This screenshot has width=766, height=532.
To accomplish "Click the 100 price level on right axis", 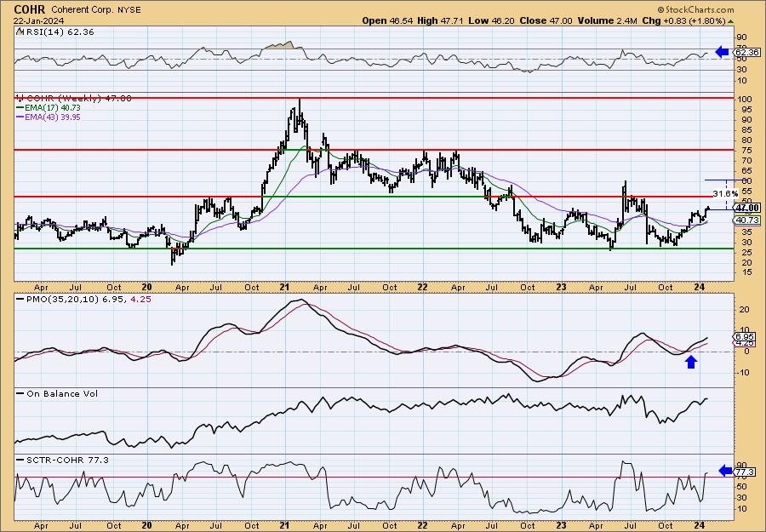I will (744, 100).
